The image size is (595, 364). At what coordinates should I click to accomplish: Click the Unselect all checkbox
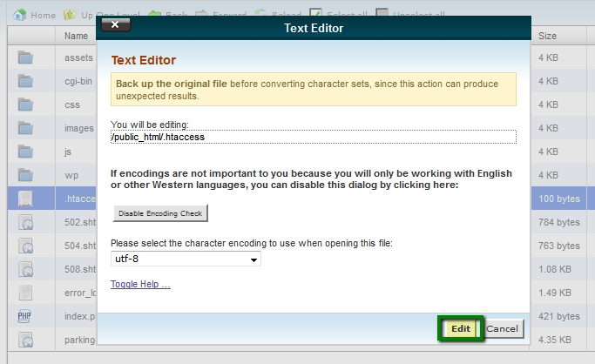pos(382,15)
